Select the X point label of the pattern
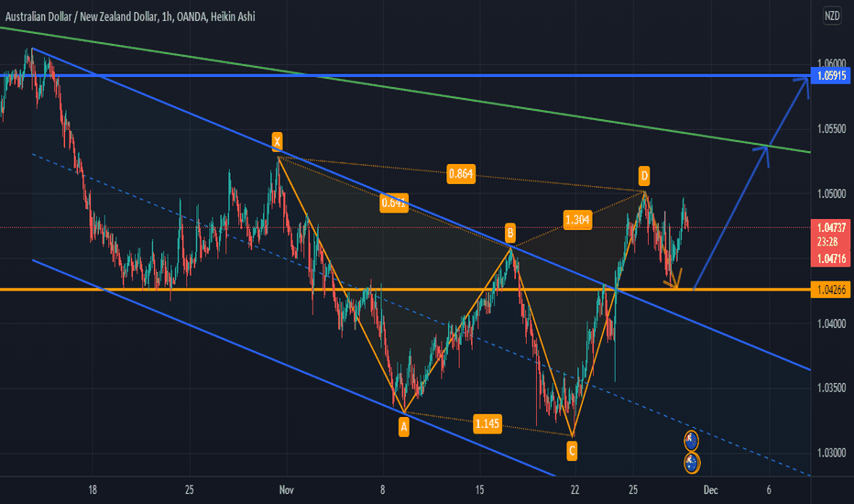Screen dimensions: 854x504 [x=277, y=142]
